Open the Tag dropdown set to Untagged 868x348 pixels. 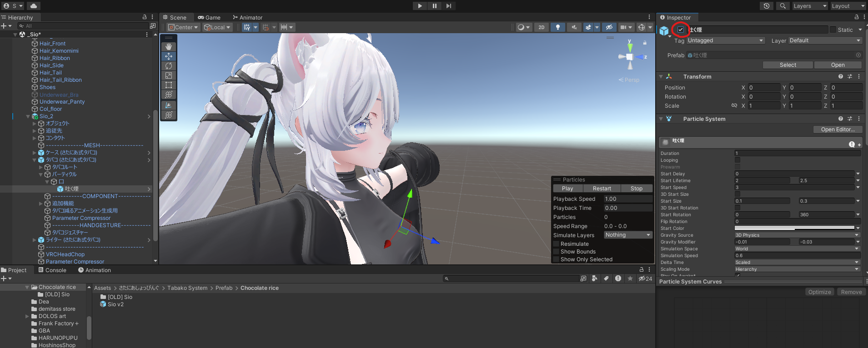(726, 40)
